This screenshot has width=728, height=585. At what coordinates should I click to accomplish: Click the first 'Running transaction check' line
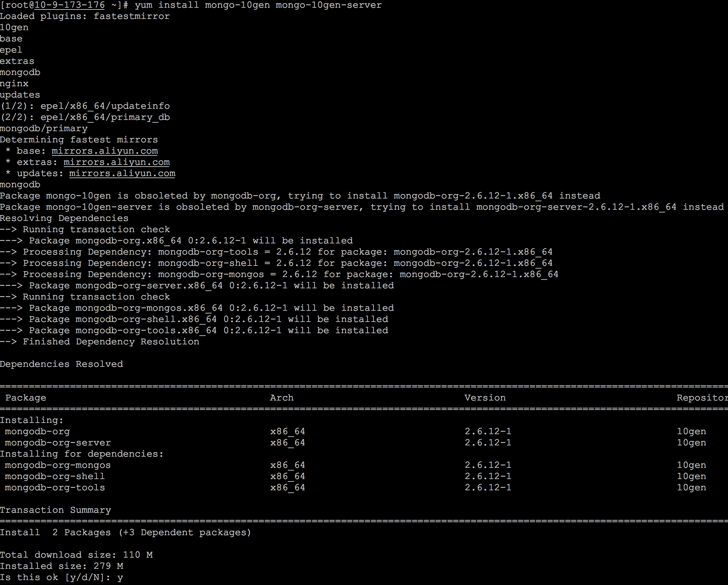point(85,229)
